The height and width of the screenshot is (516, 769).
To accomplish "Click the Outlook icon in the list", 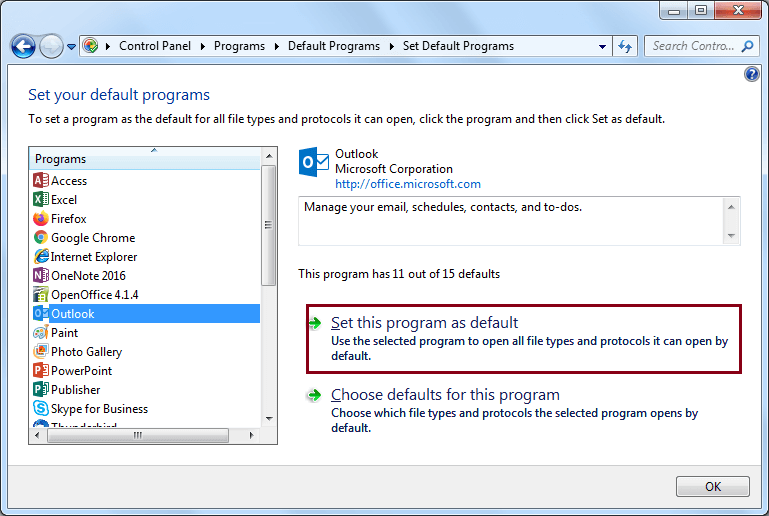I will pyautogui.click(x=41, y=313).
